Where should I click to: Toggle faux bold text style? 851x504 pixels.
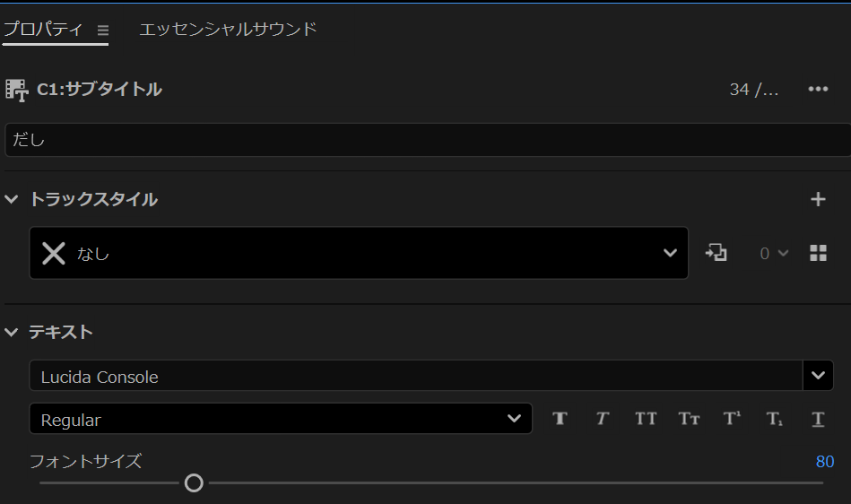[x=560, y=419]
